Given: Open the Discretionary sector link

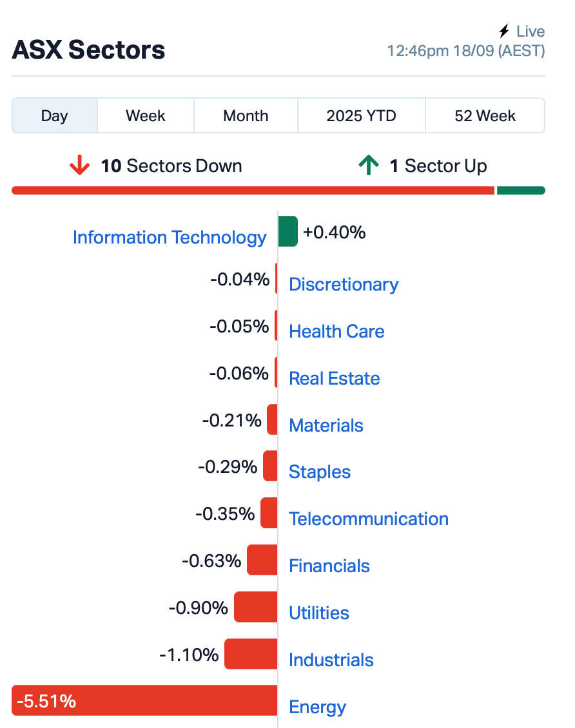Looking at the screenshot, I should pyautogui.click(x=344, y=284).
